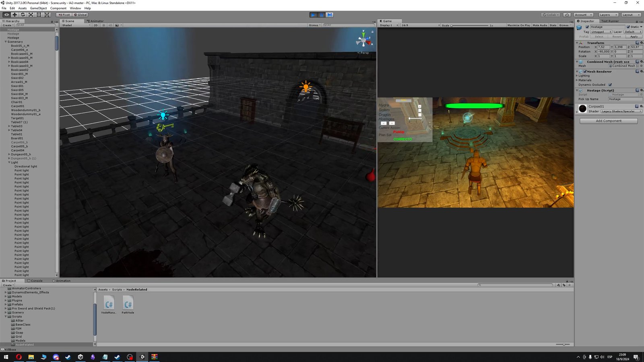
Task: Select the Rect transform tool
Action: pos(39,15)
